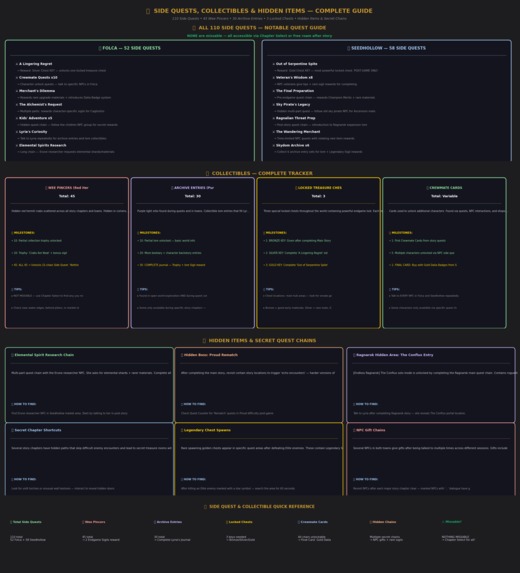Select the 'Out of Serpentine Spite' quest entry
Image resolution: width=520 pixels, height=573 pixels.
pos(296,64)
